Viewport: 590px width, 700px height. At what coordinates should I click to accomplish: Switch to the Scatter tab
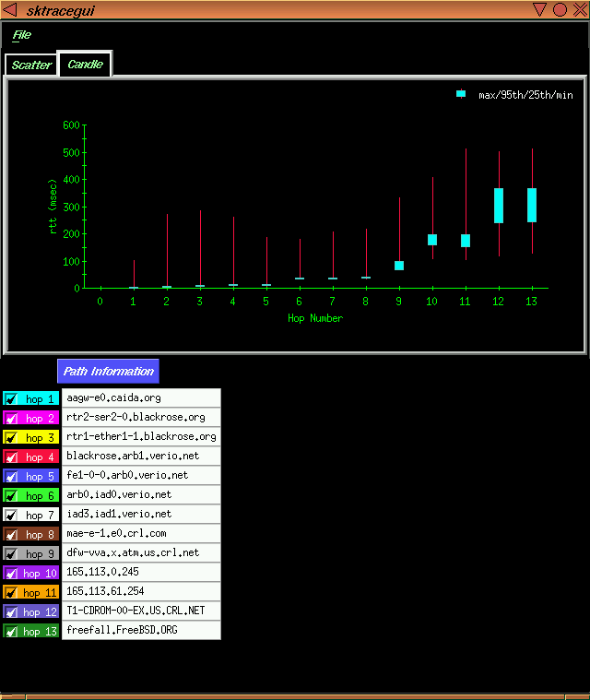[x=31, y=65]
